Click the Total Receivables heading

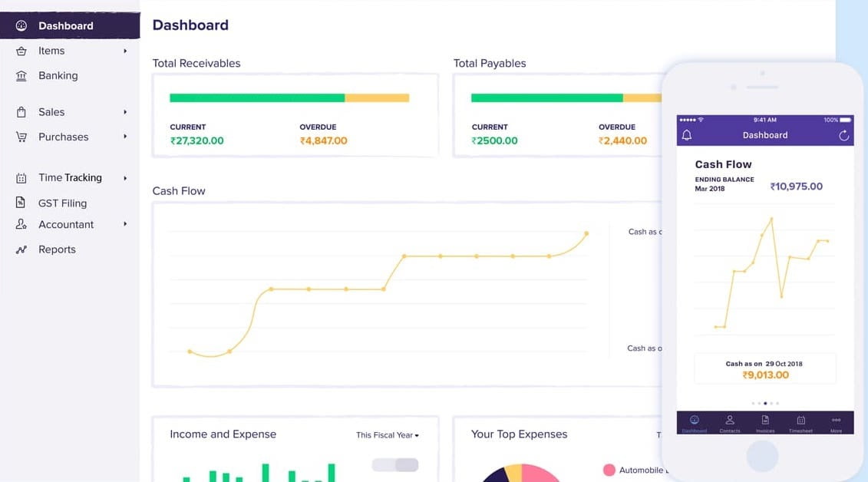[196, 63]
